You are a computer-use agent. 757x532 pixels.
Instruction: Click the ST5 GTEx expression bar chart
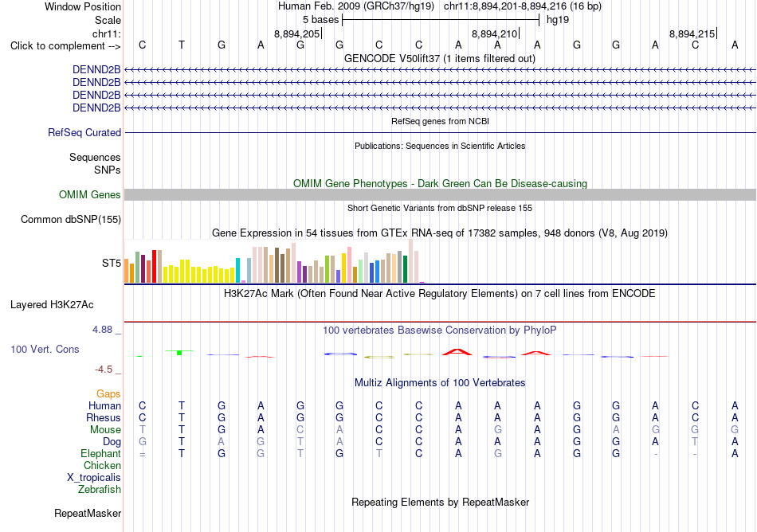pos(274,261)
